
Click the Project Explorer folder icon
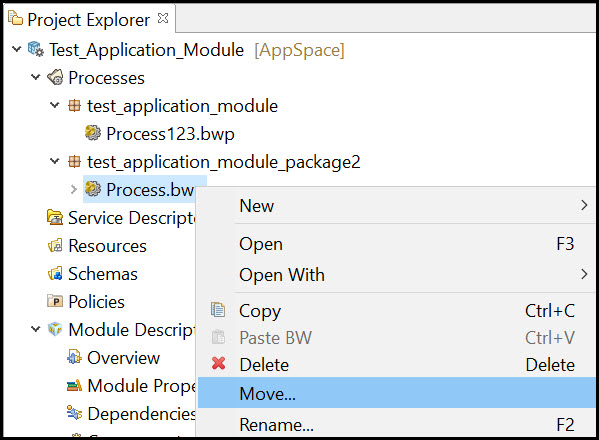15,18
